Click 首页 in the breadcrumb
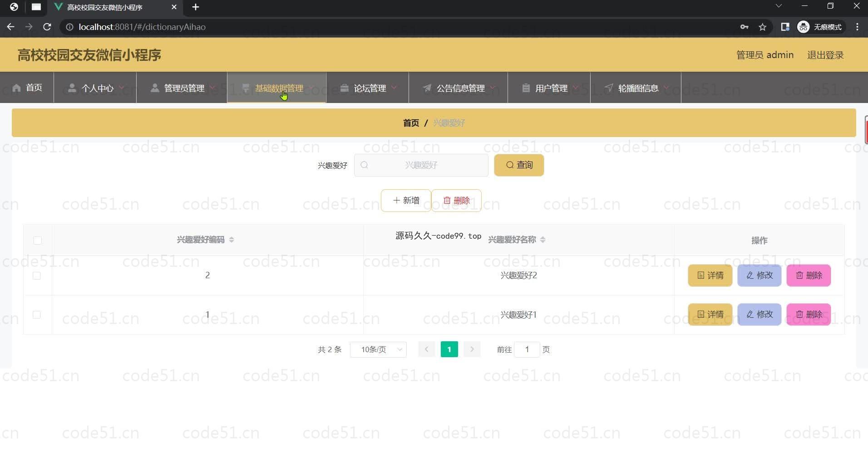Viewport: 868px width, 462px height. [411, 123]
